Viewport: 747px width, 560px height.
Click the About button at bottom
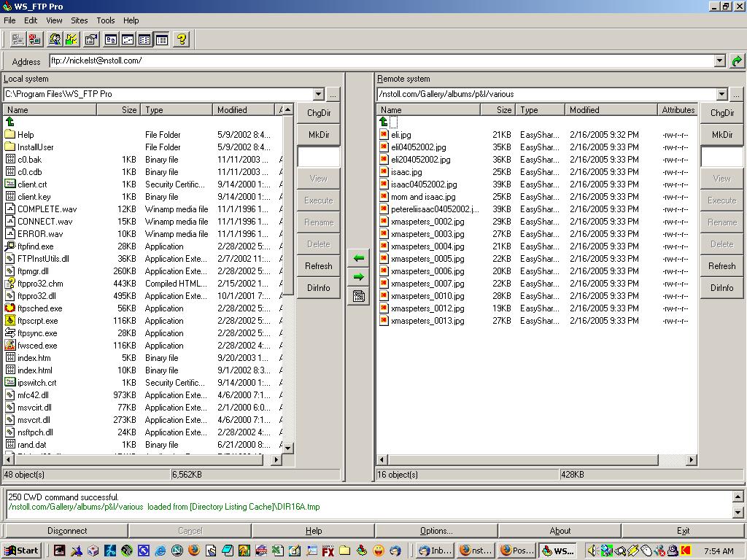click(x=560, y=531)
